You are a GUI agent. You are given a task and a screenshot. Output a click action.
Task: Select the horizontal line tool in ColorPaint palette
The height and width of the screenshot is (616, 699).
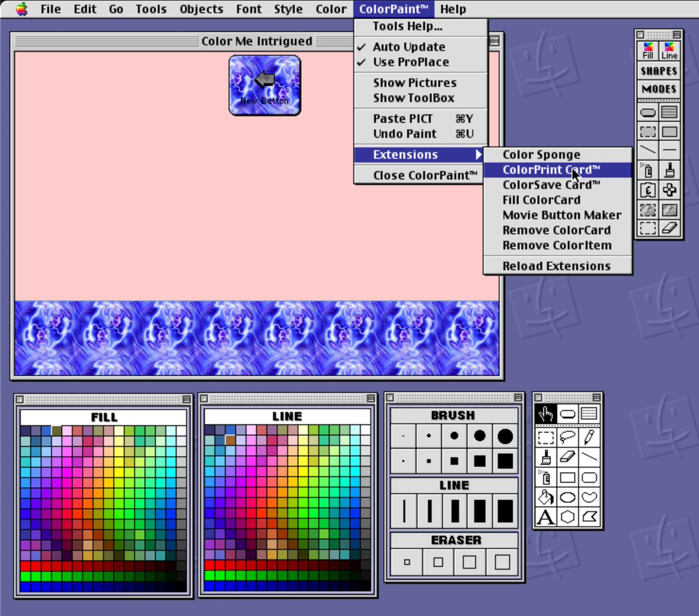670,150
